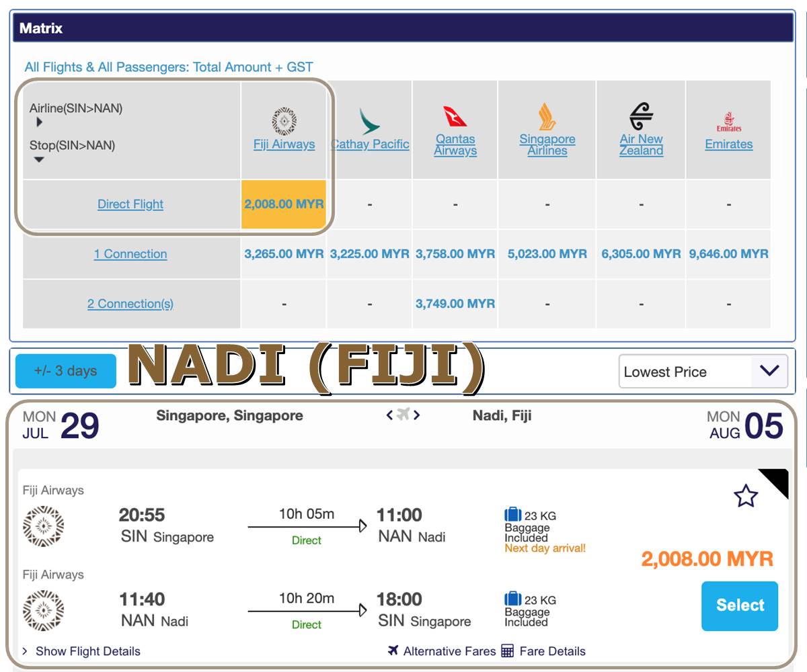Click the Emirates logo icon
Screen dimensions: 807x672
click(729, 122)
